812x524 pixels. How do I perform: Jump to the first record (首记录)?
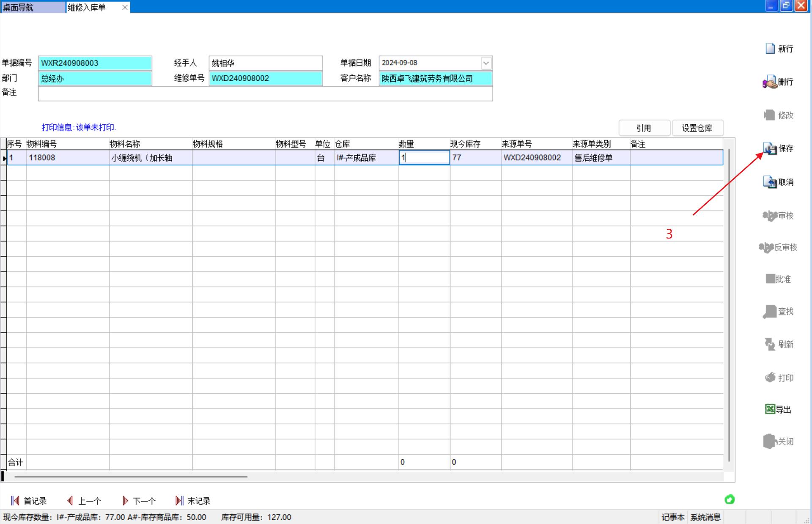coord(29,501)
